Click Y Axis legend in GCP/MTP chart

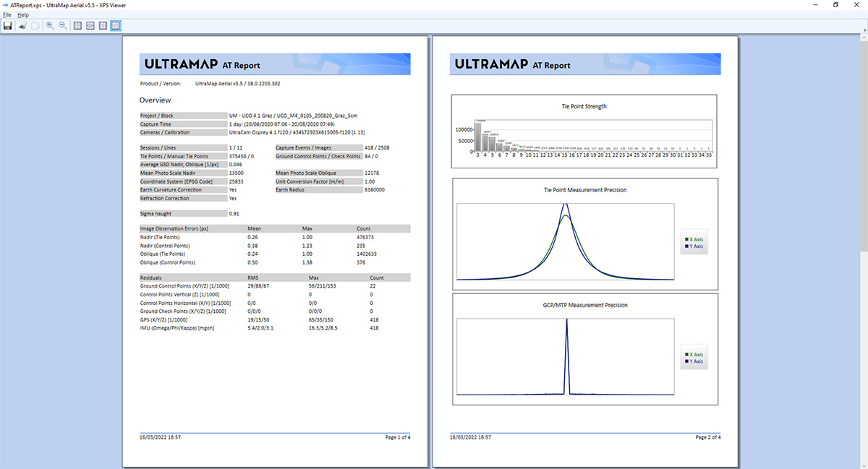(694, 361)
